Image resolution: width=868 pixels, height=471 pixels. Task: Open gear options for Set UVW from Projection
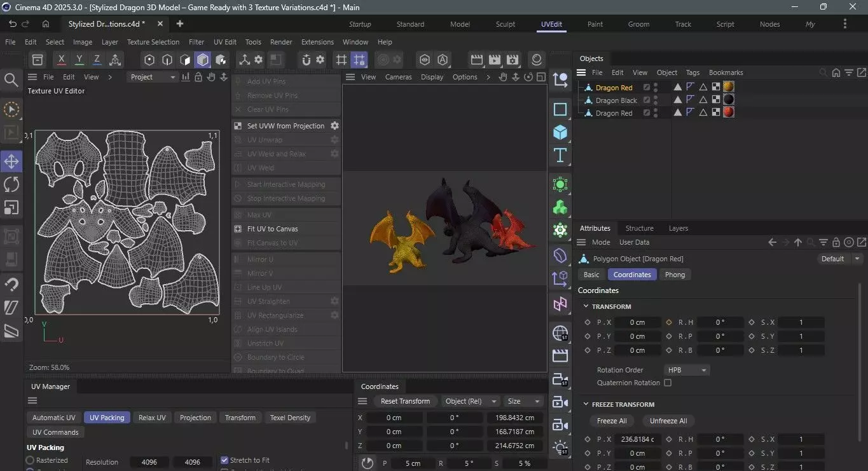pyautogui.click(x=334, y=126)
